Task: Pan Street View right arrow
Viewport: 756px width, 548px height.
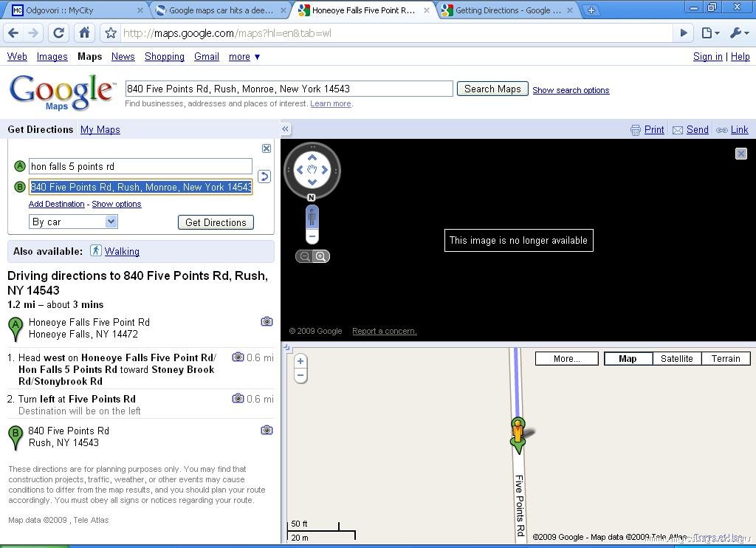Action: coord(325,170)
